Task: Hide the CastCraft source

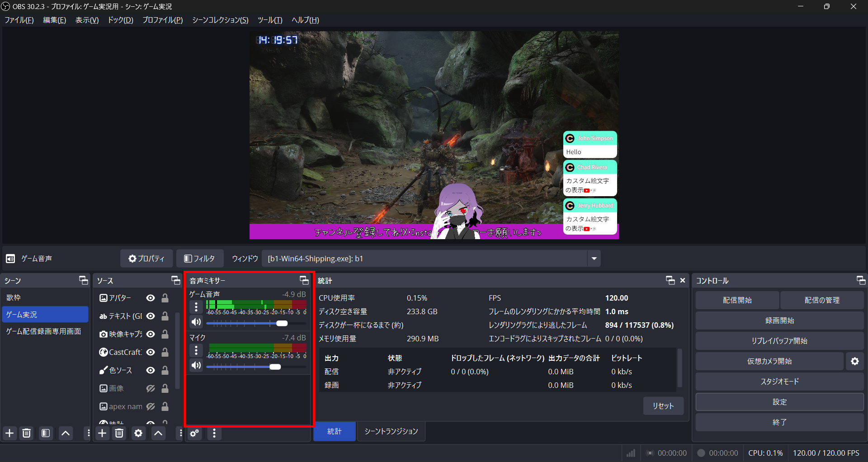Action: [x=151, y=352]
